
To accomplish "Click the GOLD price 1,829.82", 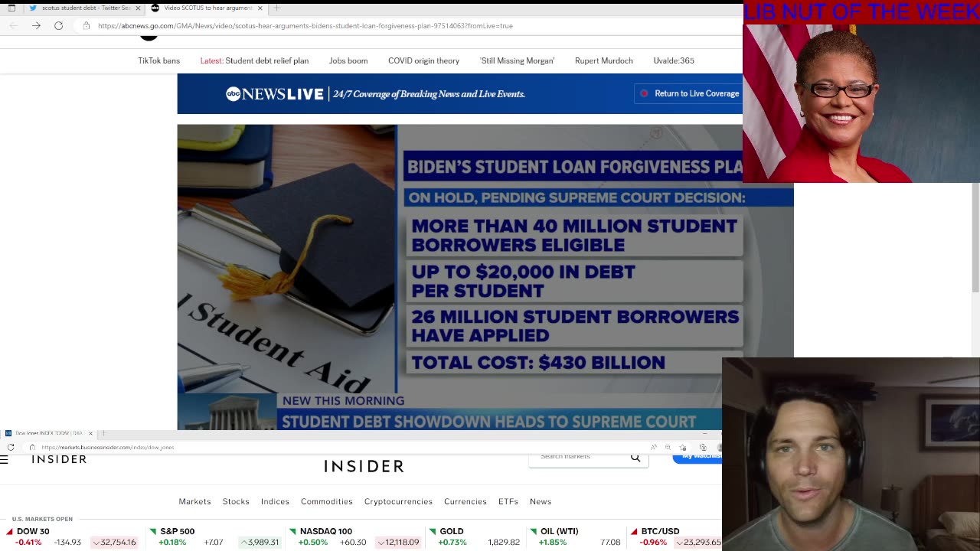I will [x=504, y=543].
